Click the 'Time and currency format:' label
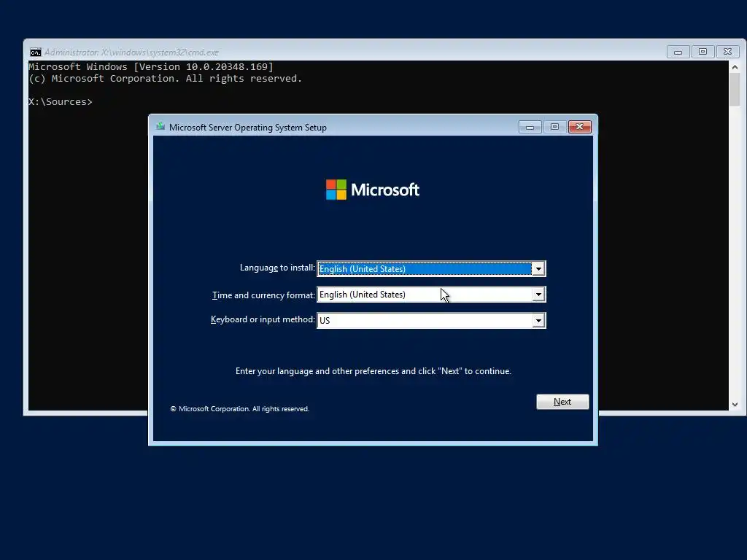 [x=263, y=295]
